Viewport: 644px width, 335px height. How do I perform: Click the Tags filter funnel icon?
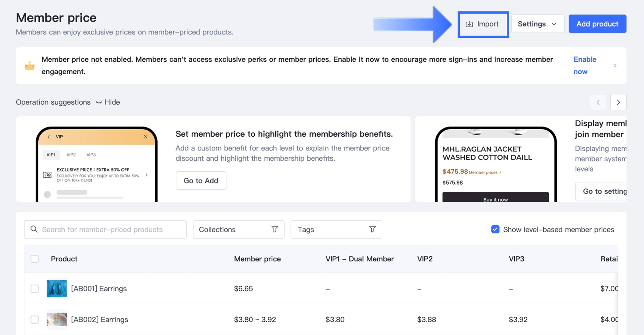(372, 229)
